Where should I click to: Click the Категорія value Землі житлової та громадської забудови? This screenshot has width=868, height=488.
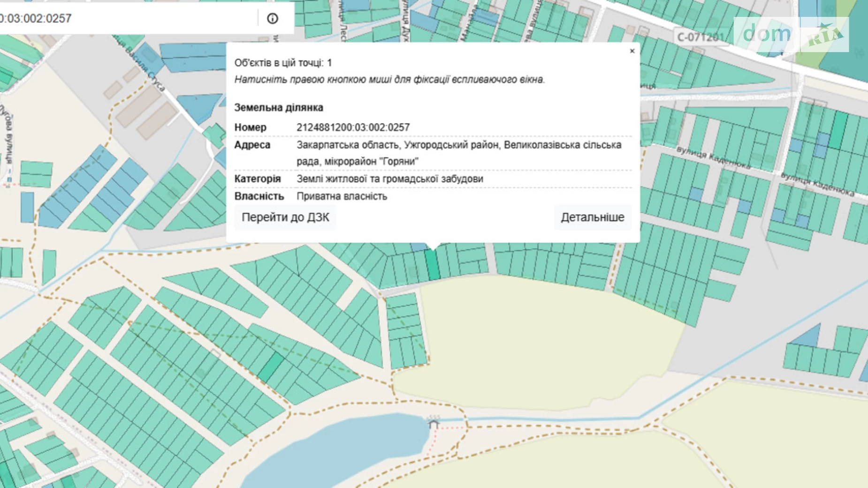pyautogui.click(x=390, y=179)
